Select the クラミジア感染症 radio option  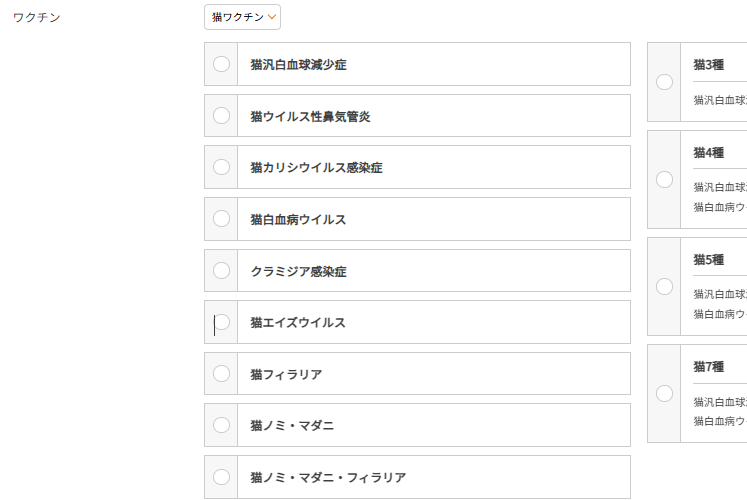tap(221, 271)
